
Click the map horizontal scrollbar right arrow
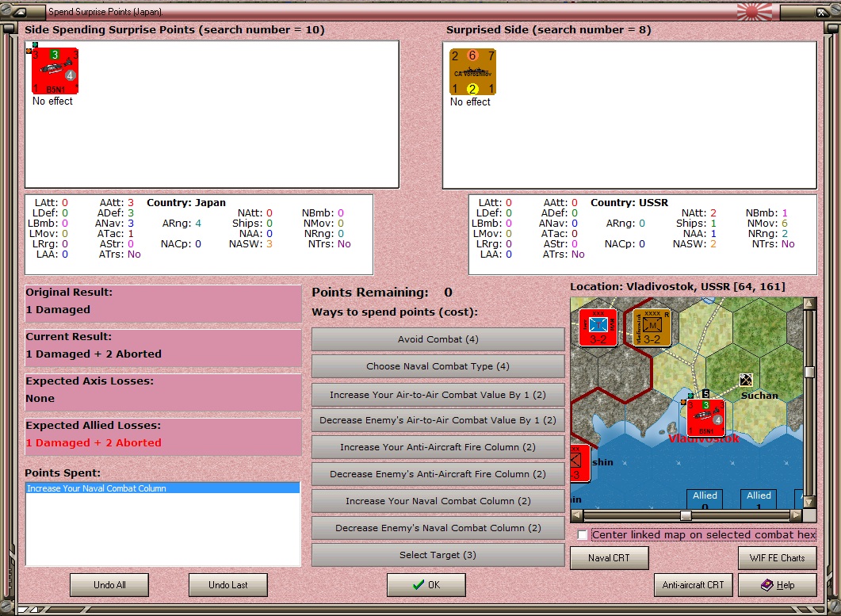click(797, 515)
